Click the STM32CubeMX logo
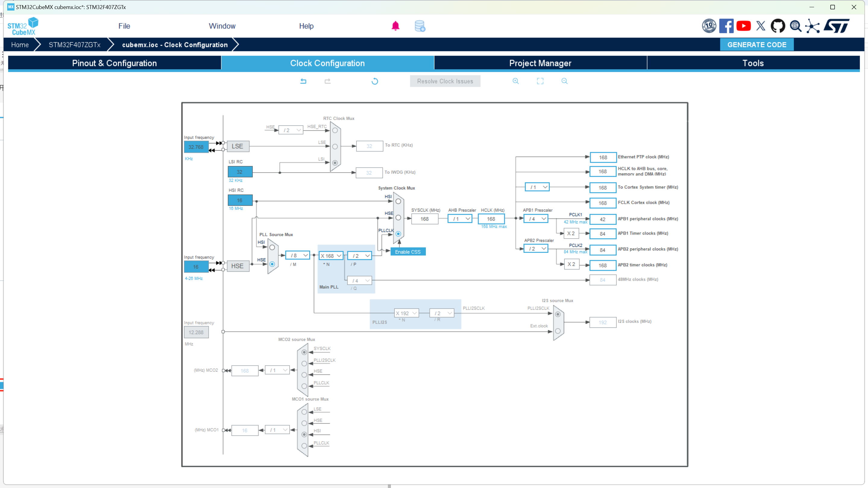Viewport: 868px width, 488px height. point(23,26)
